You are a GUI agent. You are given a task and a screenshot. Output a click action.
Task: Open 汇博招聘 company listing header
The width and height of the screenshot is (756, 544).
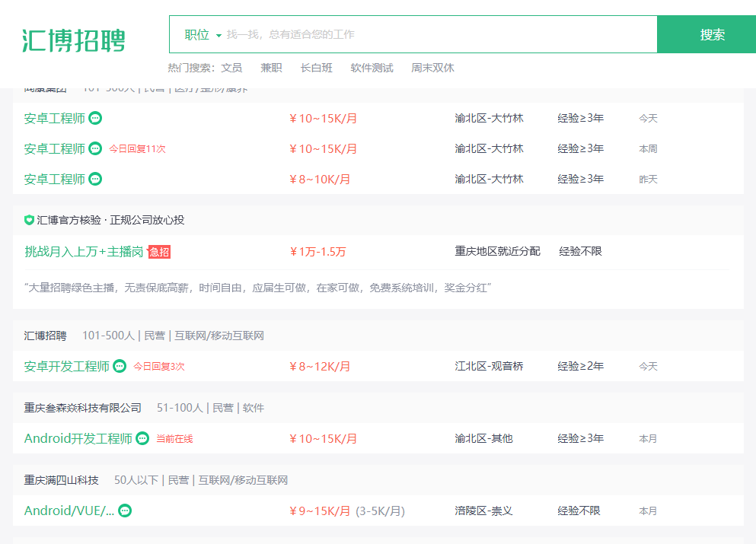tap(46, 336)
